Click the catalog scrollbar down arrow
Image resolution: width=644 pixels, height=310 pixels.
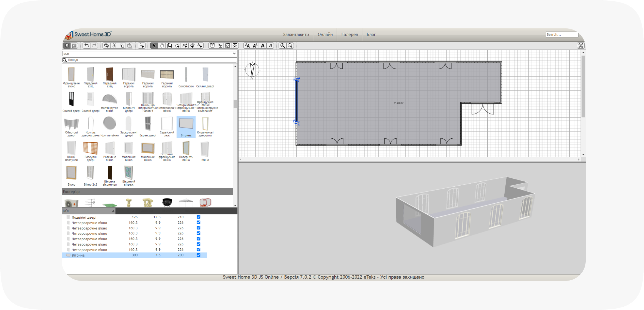(235, 206)
